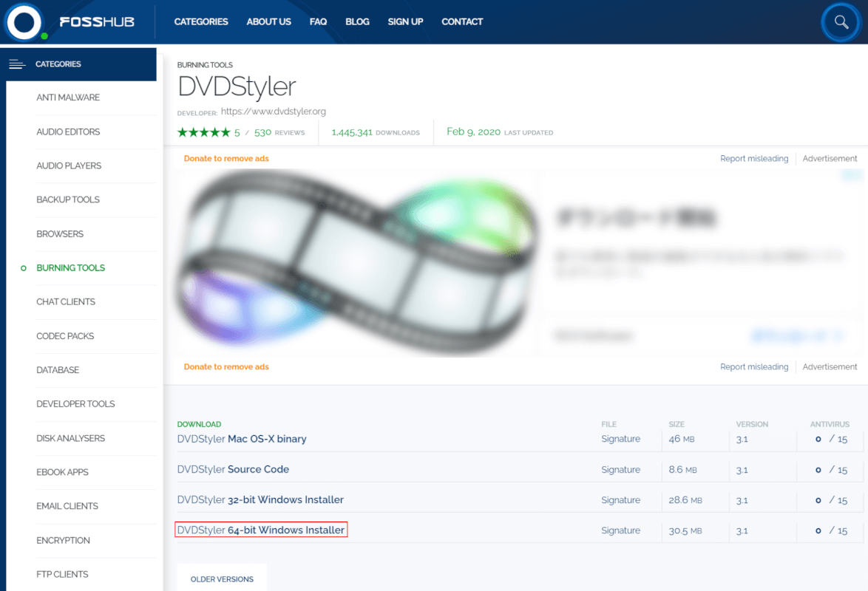
Task: Click the Feb 9, 2020 last updated date
Action: tap(473, 131)
